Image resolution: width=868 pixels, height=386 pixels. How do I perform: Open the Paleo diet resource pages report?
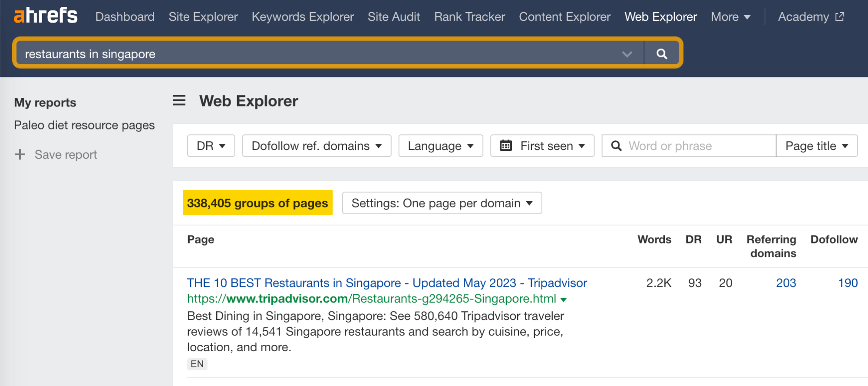coord(84,125)
